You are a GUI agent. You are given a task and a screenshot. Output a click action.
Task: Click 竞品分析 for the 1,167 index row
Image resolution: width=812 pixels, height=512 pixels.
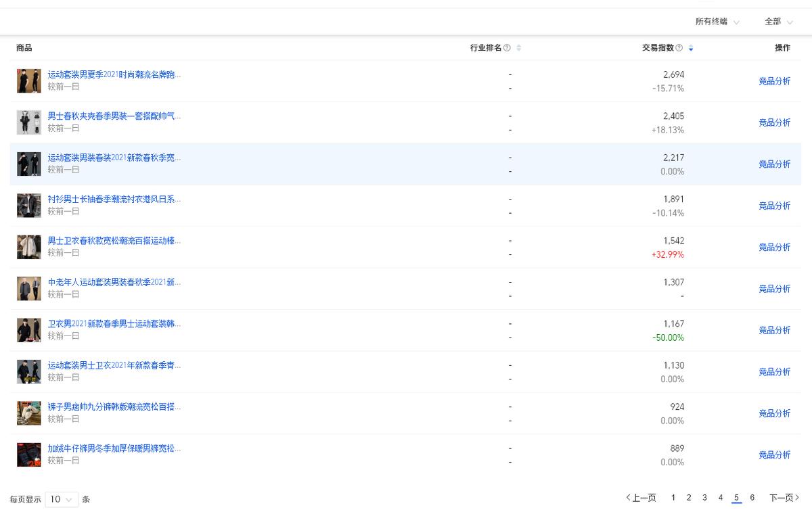pos(774,330)
